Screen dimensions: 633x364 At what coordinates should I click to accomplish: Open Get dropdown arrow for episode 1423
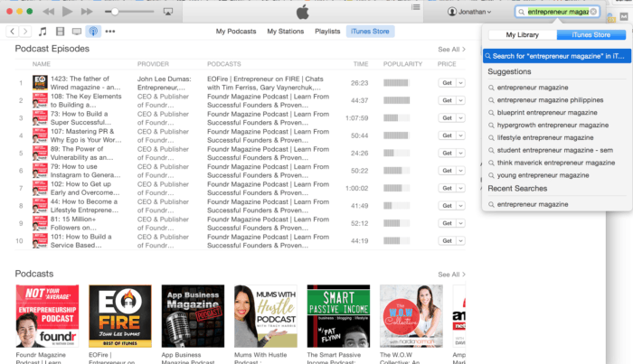(460, 82)
